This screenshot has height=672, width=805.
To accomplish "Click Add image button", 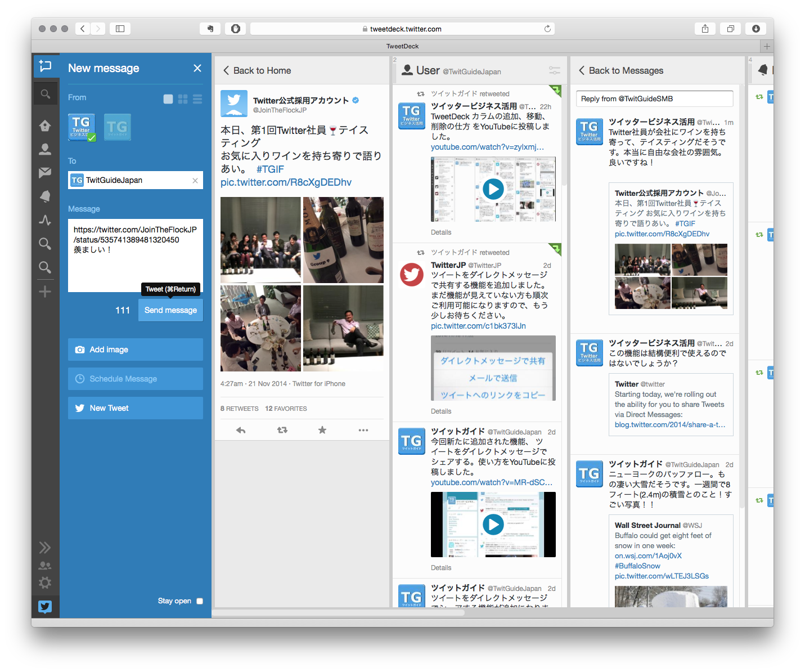I will point(136,350).
